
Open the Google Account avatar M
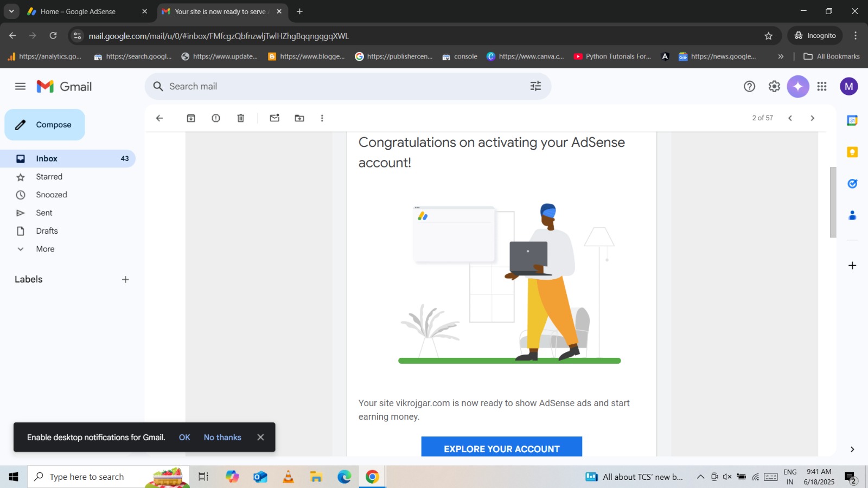(849, 86)
